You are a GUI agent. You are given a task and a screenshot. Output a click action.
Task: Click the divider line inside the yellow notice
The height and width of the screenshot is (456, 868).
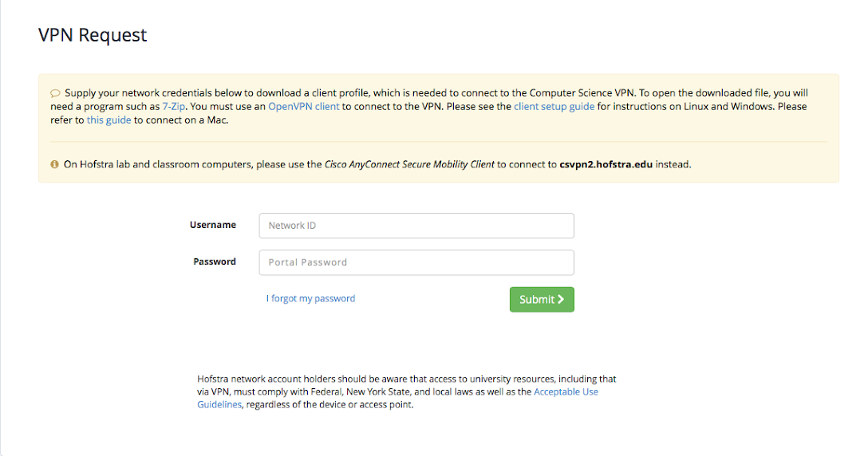[438, 142]
